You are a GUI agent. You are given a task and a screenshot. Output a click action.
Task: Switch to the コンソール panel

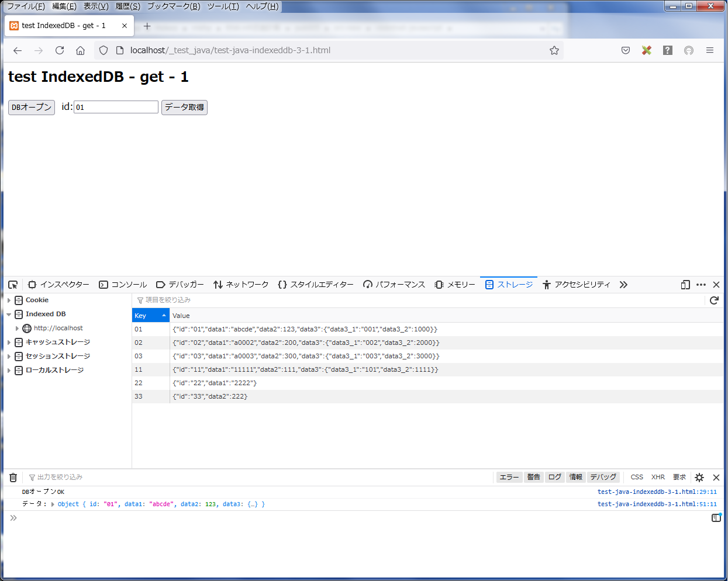tap(123, 285)
